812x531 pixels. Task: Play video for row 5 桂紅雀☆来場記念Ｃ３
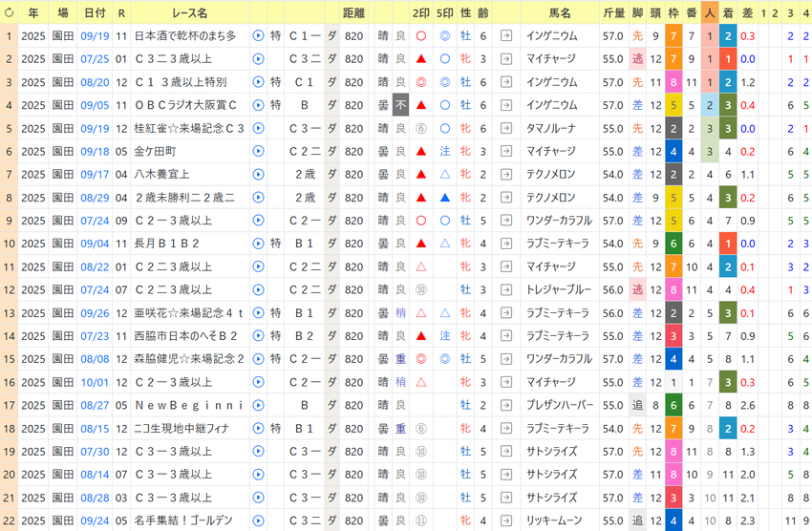tap(258, 128)
